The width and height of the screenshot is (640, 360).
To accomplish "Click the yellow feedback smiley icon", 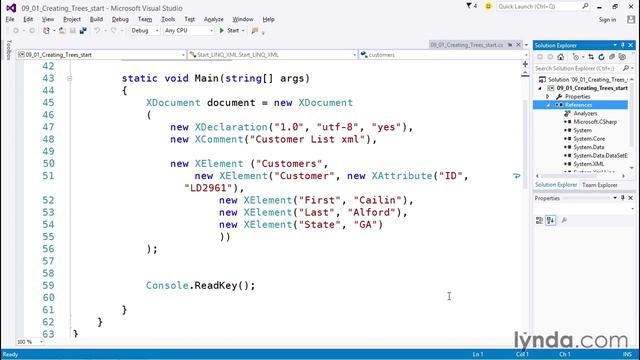I will [488, 6].
